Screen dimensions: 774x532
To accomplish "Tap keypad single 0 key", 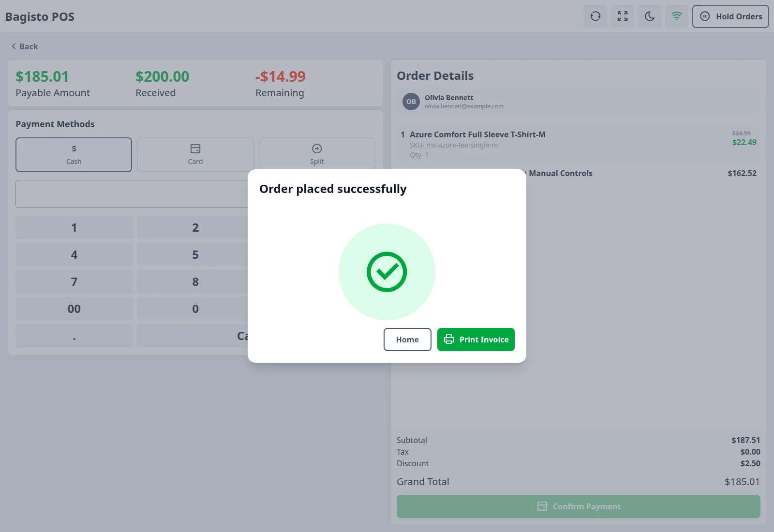I will [x=195, y=309].
